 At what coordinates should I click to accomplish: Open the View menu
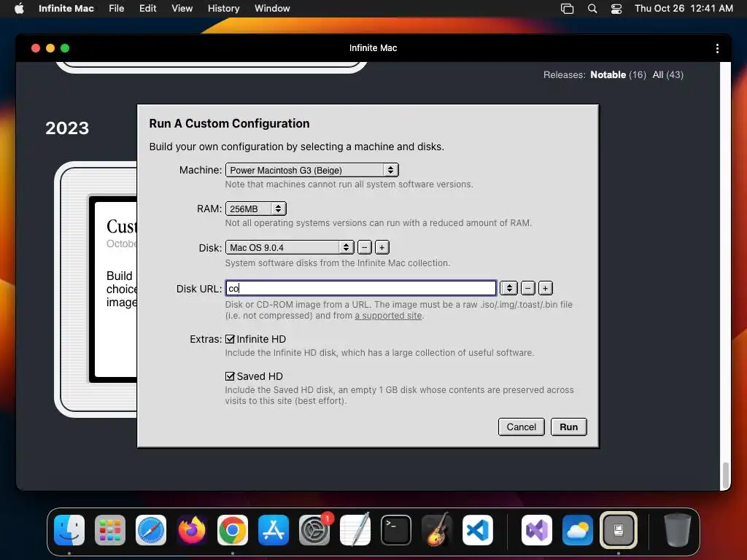pyautogui.click(x=182, y=8)
